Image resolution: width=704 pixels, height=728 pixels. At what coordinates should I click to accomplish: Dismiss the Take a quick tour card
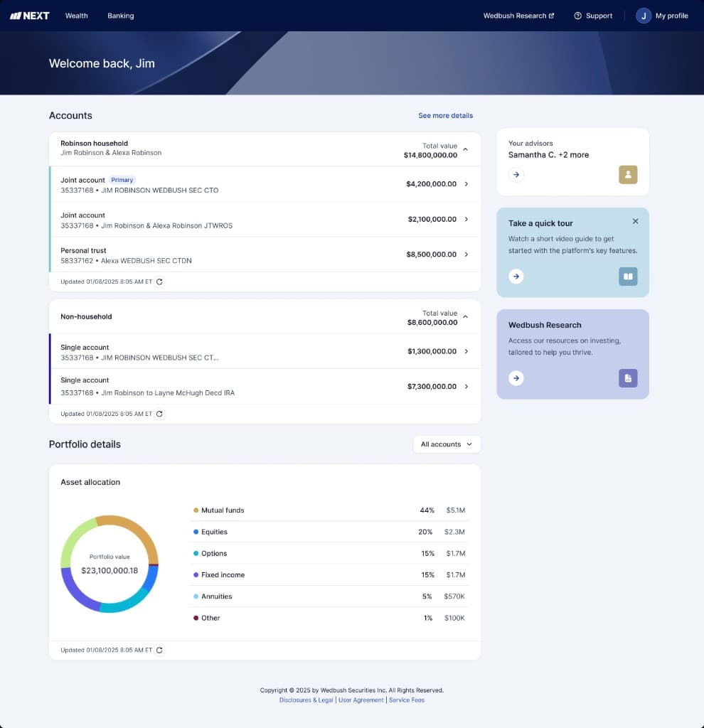[x=635, y=222]
